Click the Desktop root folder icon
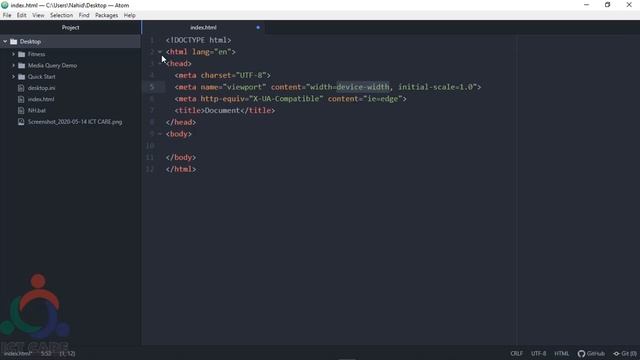 (13, 42)
